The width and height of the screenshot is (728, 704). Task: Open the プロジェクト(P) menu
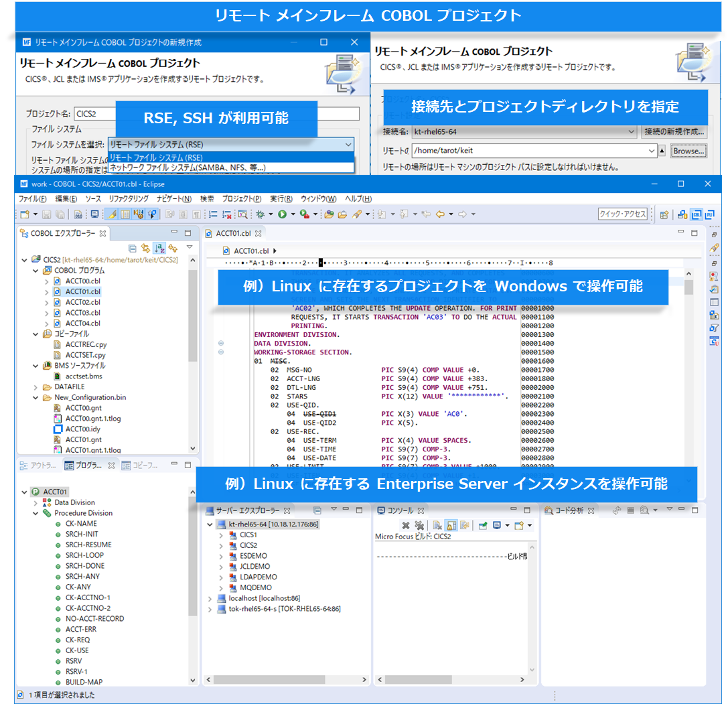241,199
